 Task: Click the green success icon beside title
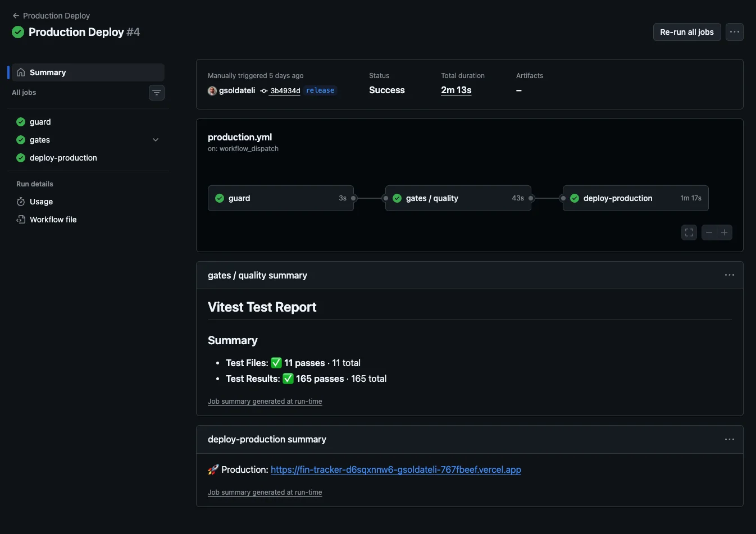coord(18,32)
